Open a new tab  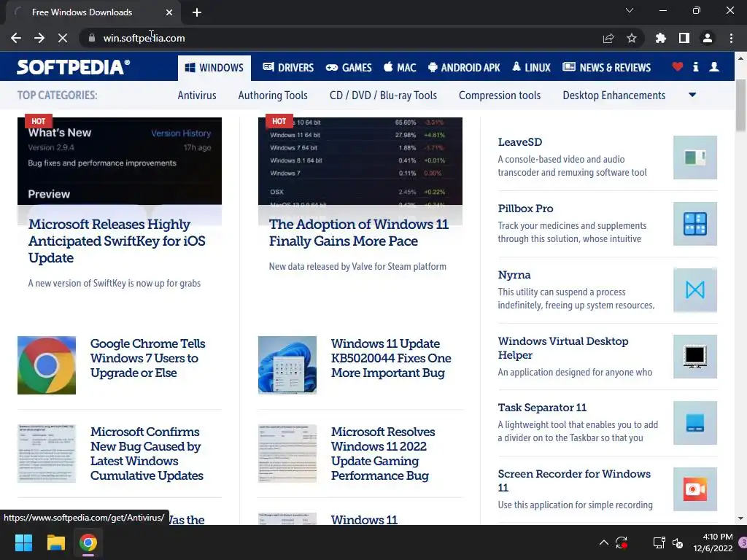(x=197, y=12)
